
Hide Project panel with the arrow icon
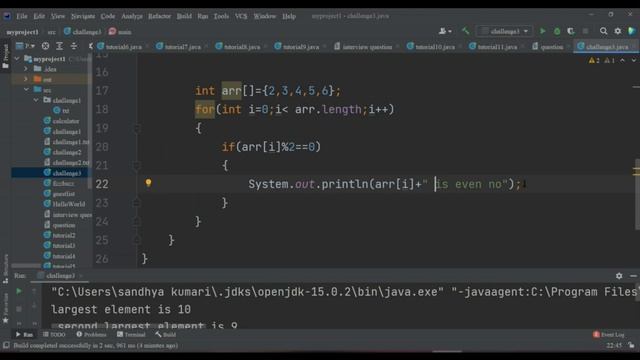90,46
